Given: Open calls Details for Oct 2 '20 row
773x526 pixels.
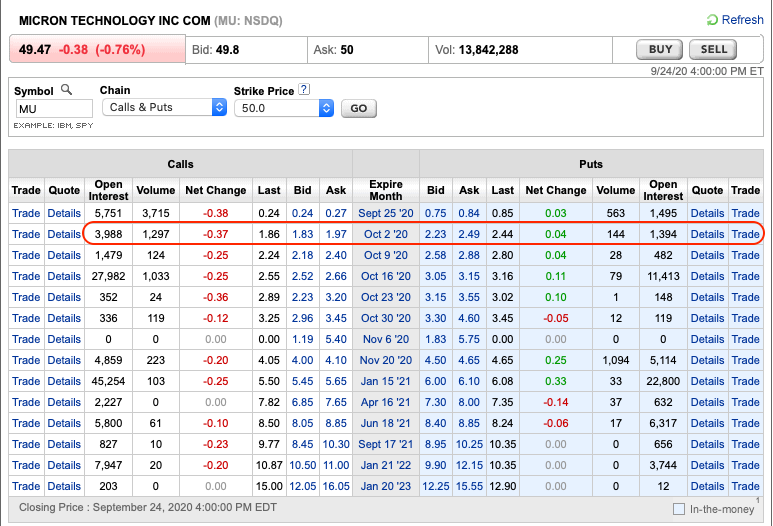Looking at the screenshot, I should (x=64, y=234).
